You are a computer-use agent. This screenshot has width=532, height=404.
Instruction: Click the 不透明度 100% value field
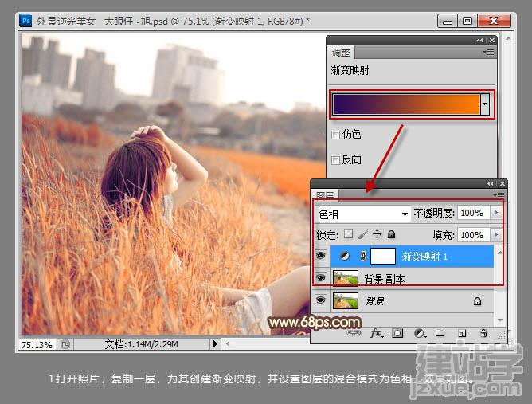point(473,213)
